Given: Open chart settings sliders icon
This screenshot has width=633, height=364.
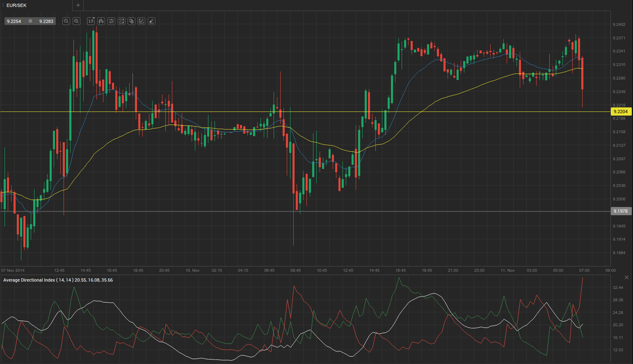Looking at the screenshot, I should [x=111, y=21].
